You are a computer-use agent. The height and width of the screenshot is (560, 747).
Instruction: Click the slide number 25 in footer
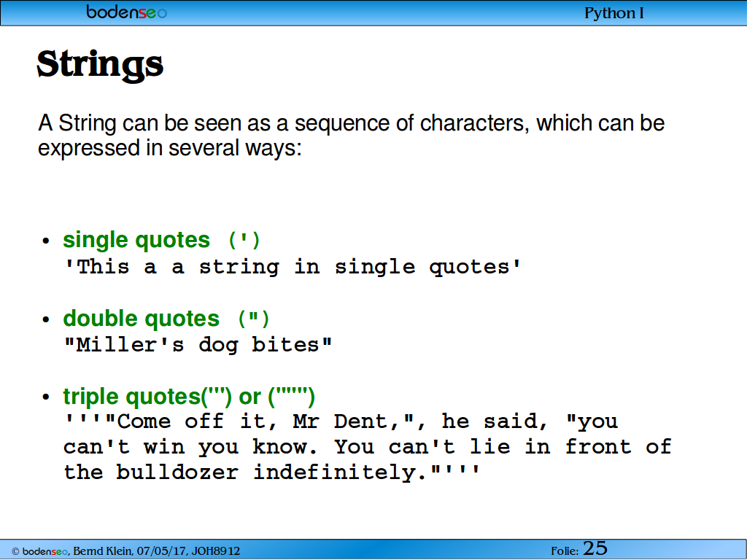(595, 548)
